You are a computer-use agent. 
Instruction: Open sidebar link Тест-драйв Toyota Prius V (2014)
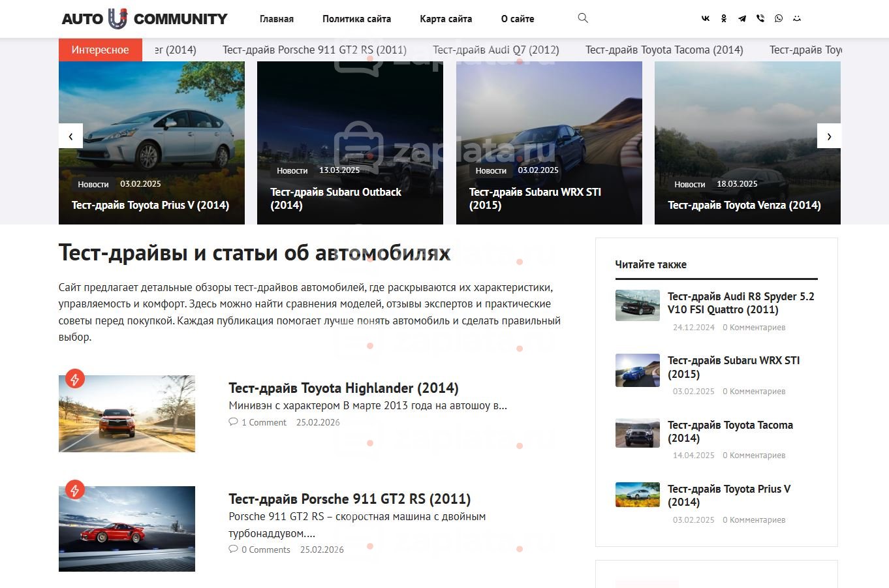point(729,495)
